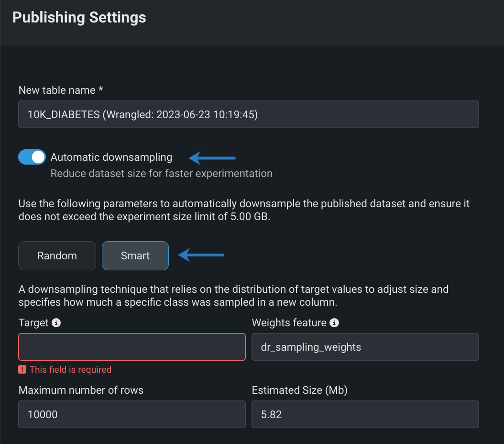Click the Weights feature info icon
Screen dimensions: 504x444
pos(335,323)
